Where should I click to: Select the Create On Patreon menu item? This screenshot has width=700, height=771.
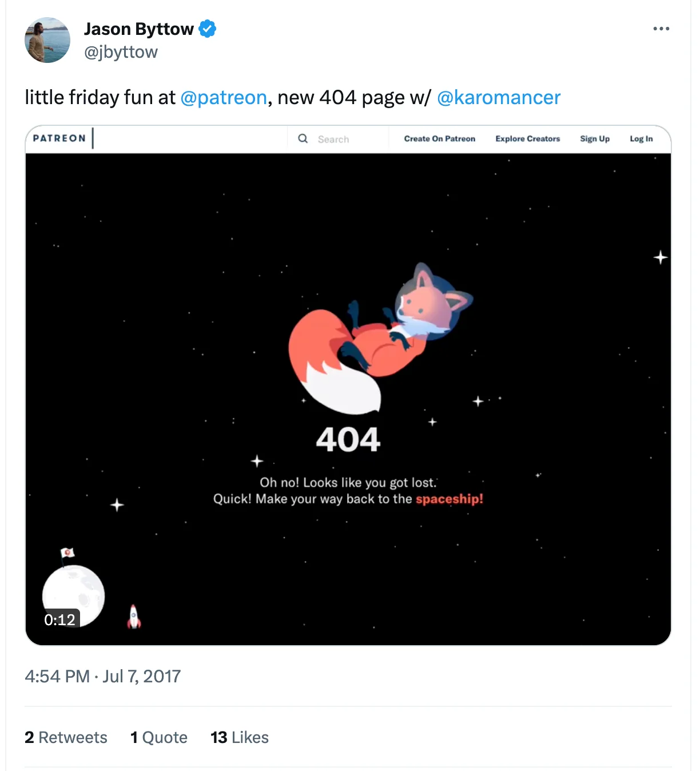439,138
